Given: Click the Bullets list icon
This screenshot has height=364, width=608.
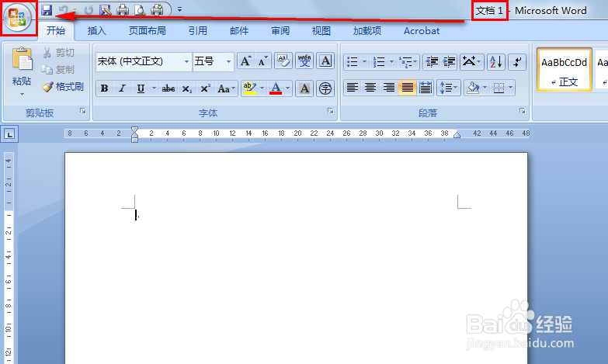Looking at the screenshot, I should [x=352, y=61].
